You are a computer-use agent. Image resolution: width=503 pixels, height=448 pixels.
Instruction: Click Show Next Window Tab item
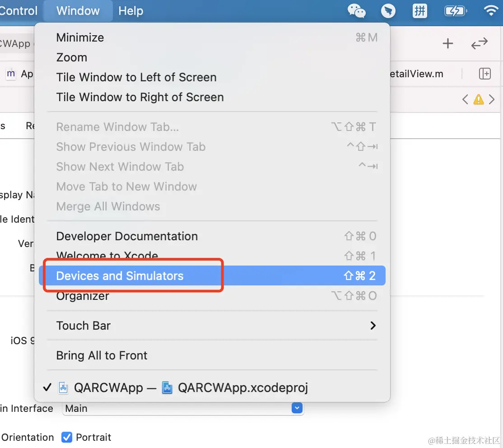click(x=212, y=167)
